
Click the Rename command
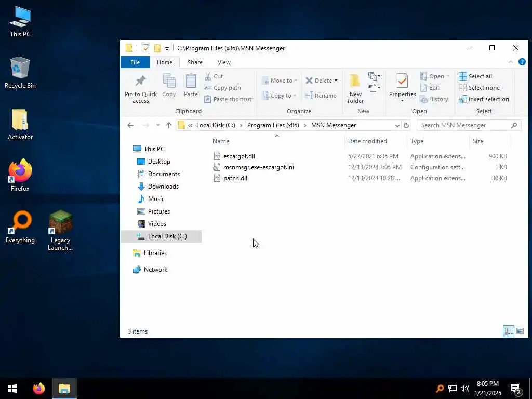coord(321,96)
